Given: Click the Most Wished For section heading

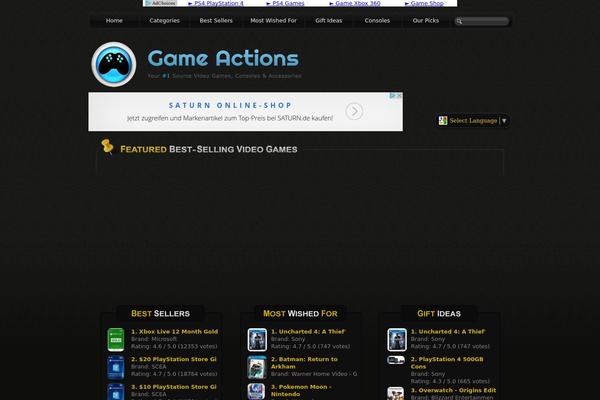Looking at the screenshot, I should pos(300,313).
